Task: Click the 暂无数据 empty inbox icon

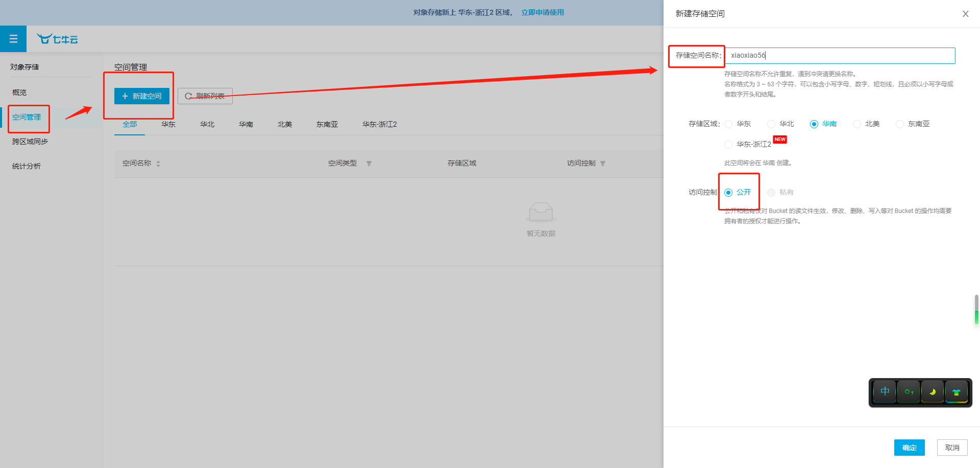Action: coord(541,212)
